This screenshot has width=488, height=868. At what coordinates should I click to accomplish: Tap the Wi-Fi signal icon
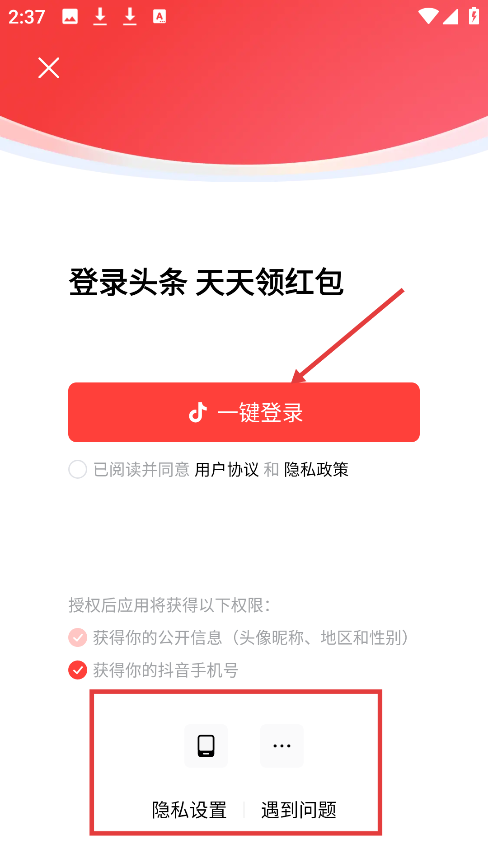(x=428, y=16)
